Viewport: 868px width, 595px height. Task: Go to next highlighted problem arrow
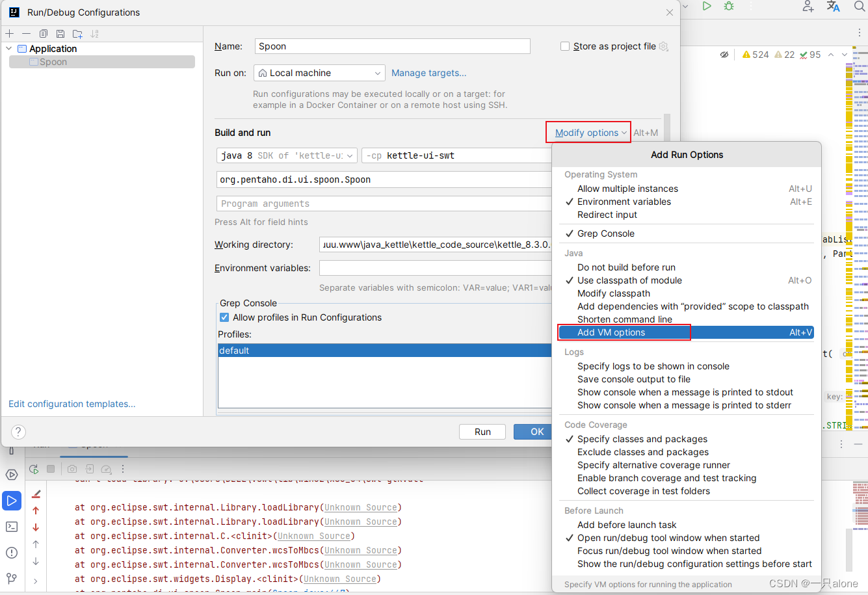845,55
